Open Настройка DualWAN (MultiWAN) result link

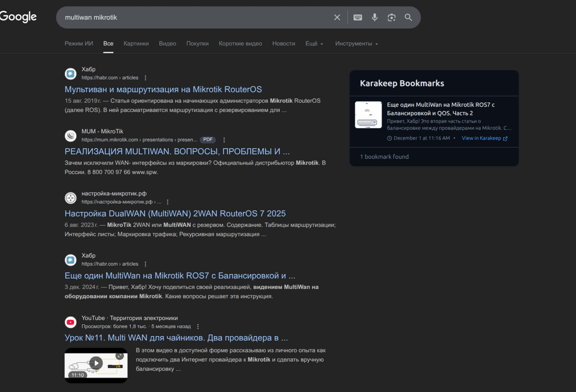point(175,213)
